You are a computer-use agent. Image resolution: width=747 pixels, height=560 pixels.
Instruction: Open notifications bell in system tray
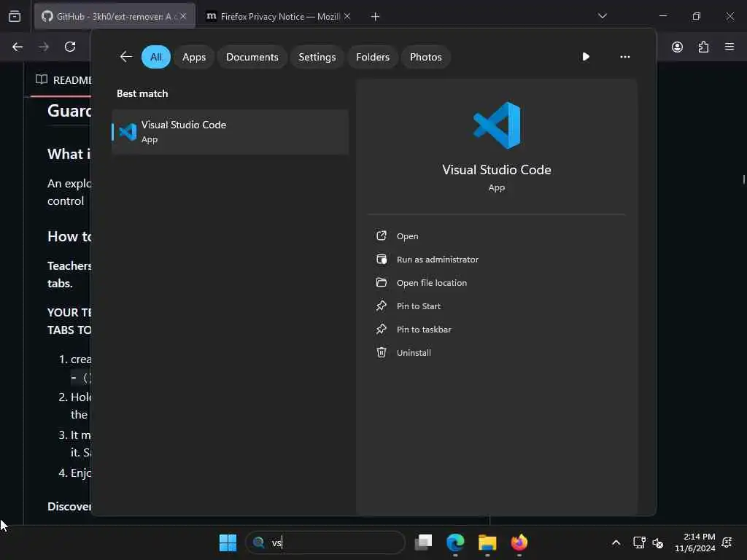pos(727,542)
